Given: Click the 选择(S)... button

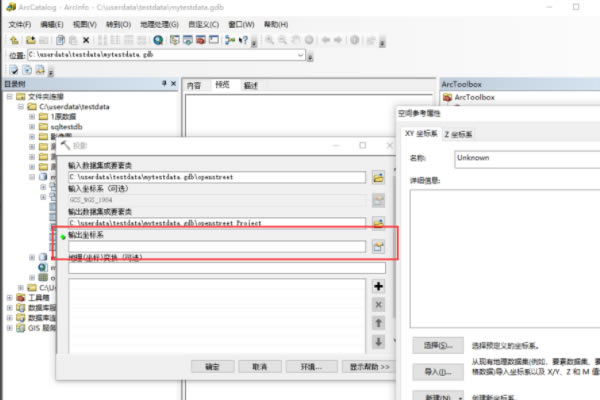Looking at the screenshot, I should click(438, 345).
